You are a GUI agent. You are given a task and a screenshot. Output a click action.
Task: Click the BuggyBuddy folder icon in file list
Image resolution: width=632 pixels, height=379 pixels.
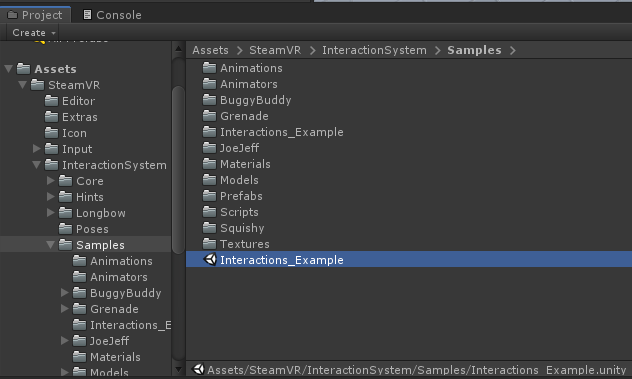(x=209, y=100)
